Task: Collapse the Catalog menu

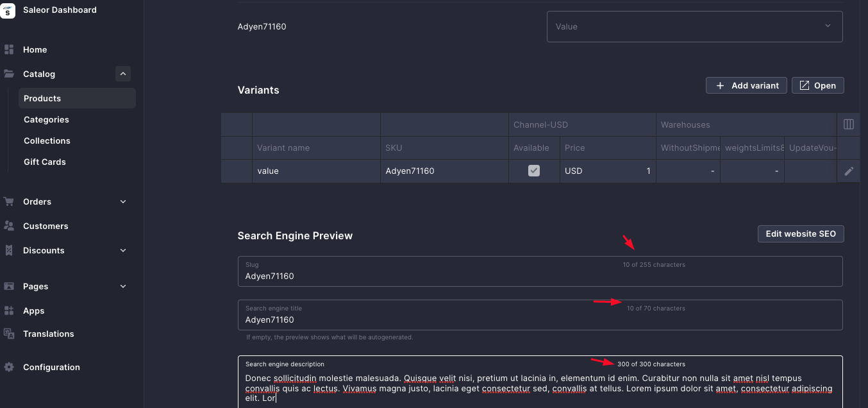Action: click(122, 74)
